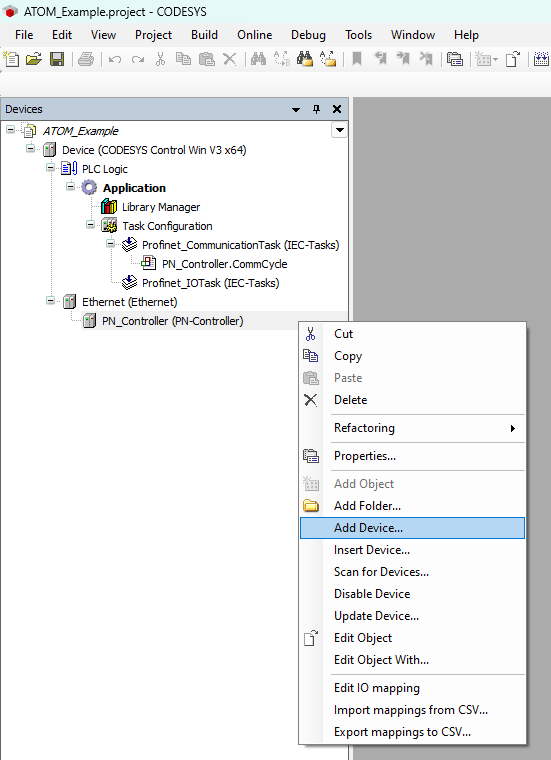Open the Online menu
551x760 pixels.
[254, 35]
